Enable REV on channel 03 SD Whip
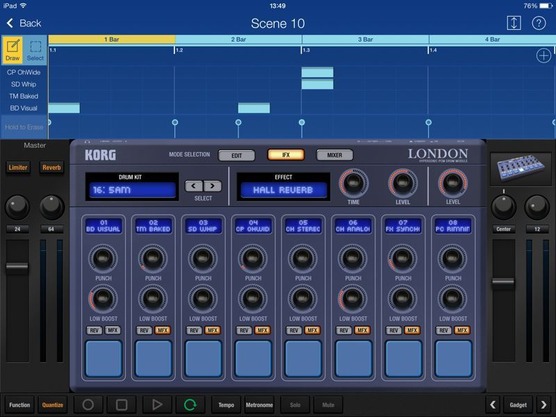This screenshot has width=556, height=417. [x=194, y=330]
